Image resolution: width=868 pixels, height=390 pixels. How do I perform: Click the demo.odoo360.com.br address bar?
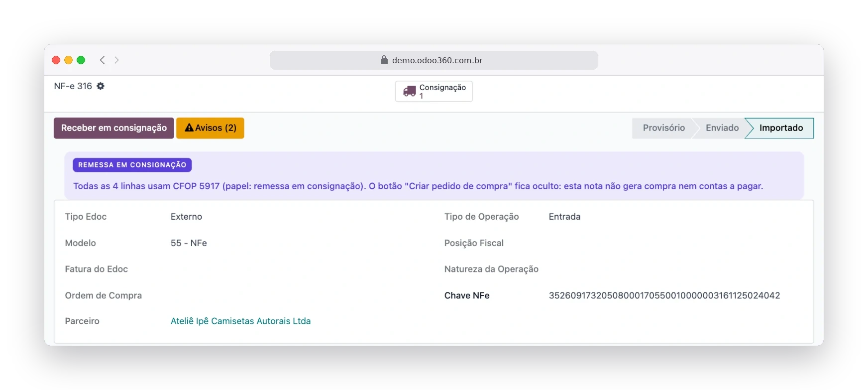pos(434,60)
